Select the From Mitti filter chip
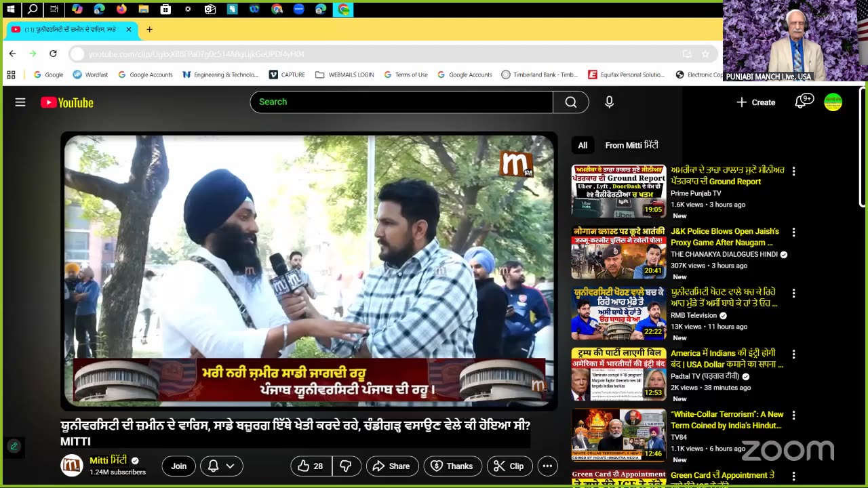 coord(631,145)
